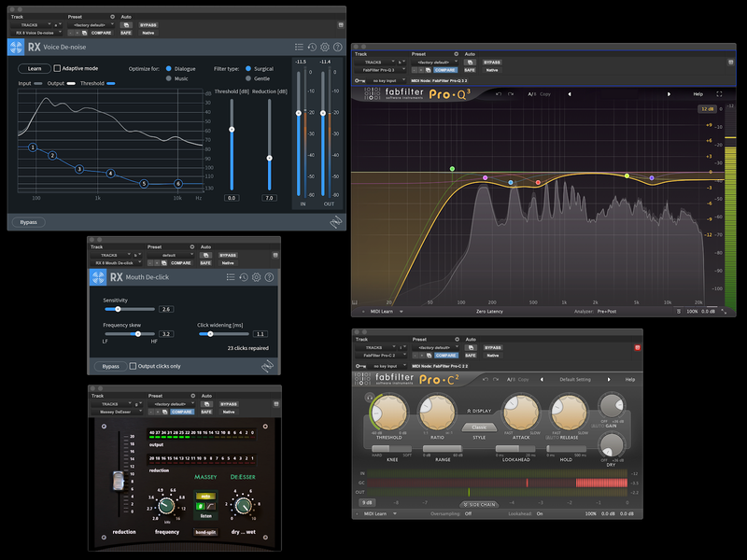Open factory default preset dropdown in Voice De-noise

click(x=91, y=25)
